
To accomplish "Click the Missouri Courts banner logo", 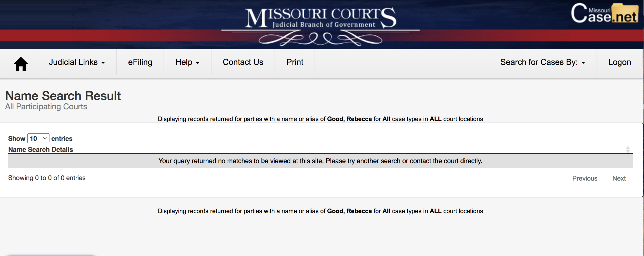I will tap(320, 24).
